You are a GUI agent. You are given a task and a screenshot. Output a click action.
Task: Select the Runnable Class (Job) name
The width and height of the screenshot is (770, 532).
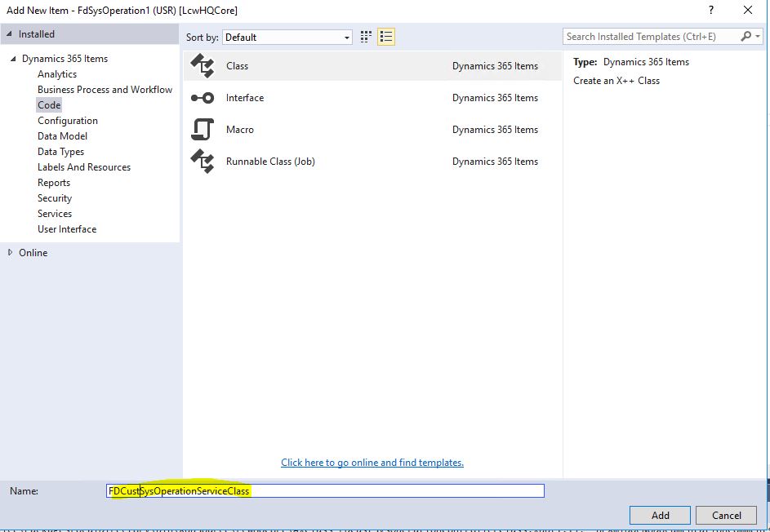click(x=270, y=162)
